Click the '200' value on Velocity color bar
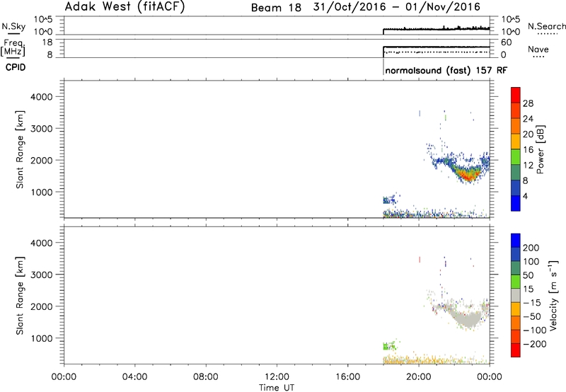Screen dimensions: 566x392 531,248
